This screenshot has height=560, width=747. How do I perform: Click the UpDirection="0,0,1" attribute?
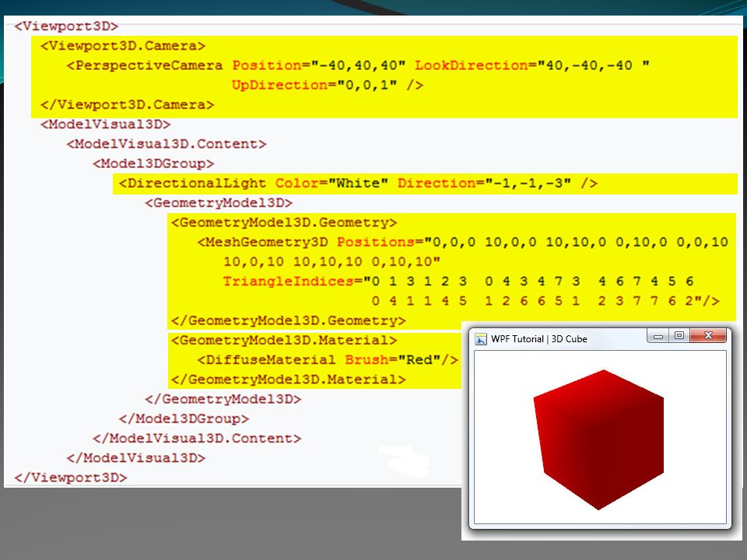(x=314, y=86)
